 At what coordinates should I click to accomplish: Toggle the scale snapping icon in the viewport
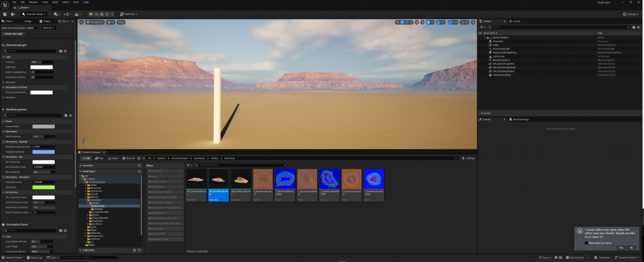click(450, 22)
